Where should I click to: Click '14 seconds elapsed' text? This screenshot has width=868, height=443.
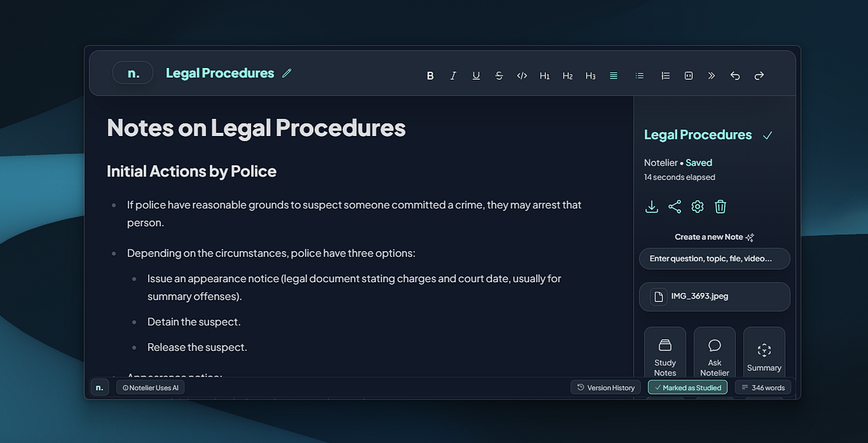tap(679, 177)
